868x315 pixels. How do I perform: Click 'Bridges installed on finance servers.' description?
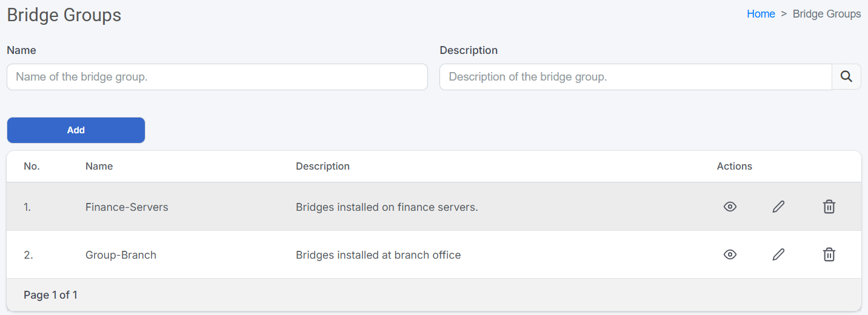[387, 207]
